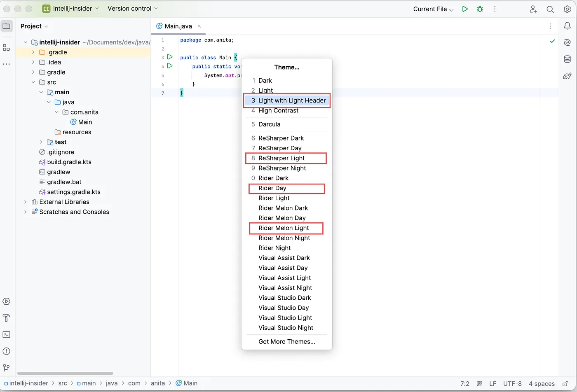Expand the .idea folder
The height and width of the screenshot is (392, 577).
(33, 62)
